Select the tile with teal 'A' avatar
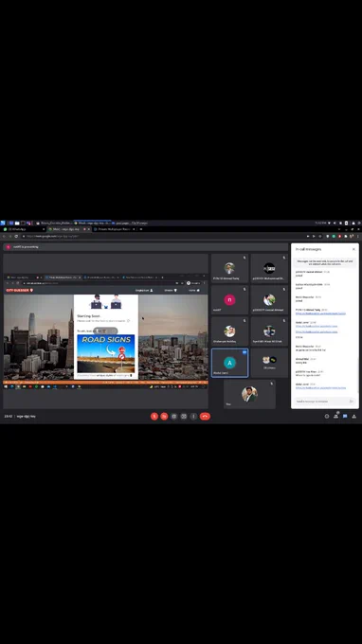The width and height of the screenshot is (362, 644). pos(229,363)
